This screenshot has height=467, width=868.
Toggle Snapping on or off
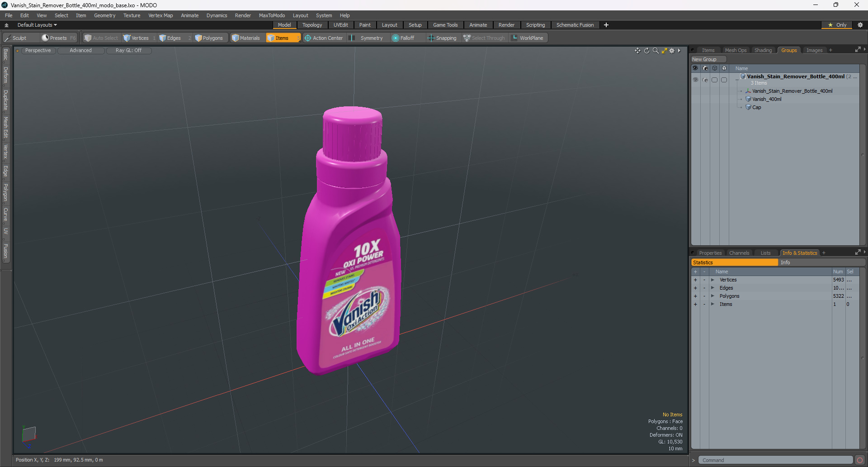pos(442,38)
